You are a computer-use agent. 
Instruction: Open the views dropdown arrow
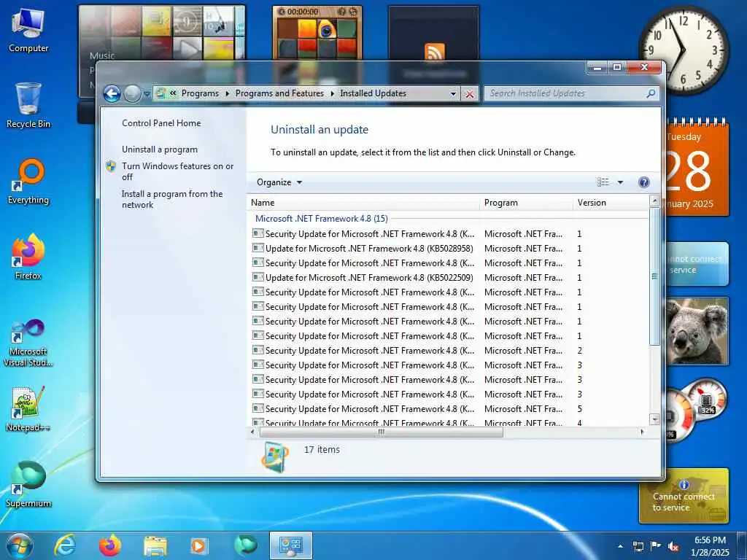(x=620, y=182)
